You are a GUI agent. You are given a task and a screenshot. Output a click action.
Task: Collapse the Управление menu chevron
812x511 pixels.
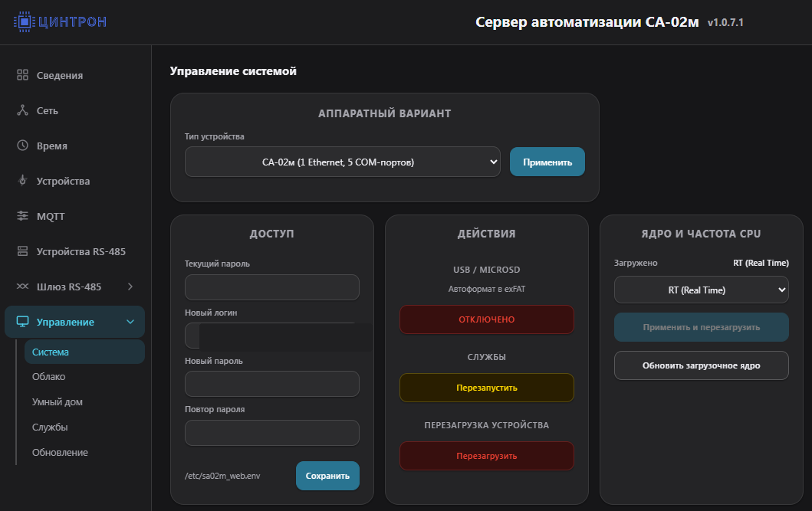point(130,322)
